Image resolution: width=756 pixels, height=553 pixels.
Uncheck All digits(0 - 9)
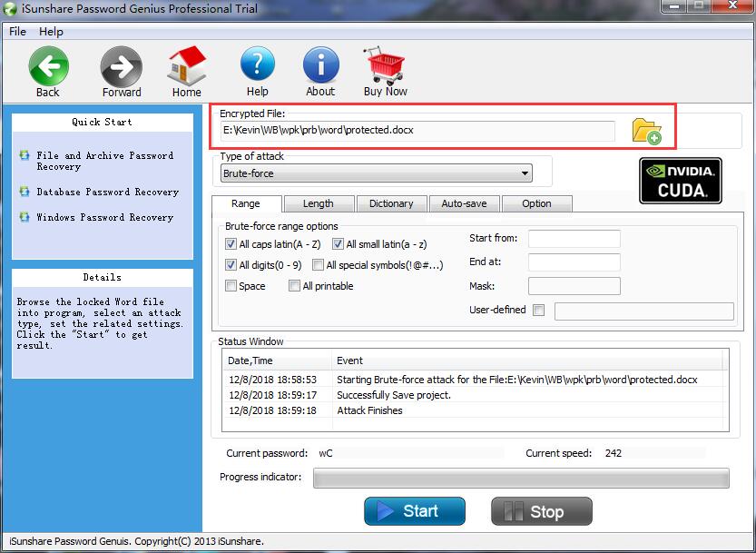click(x=231, y=264)
